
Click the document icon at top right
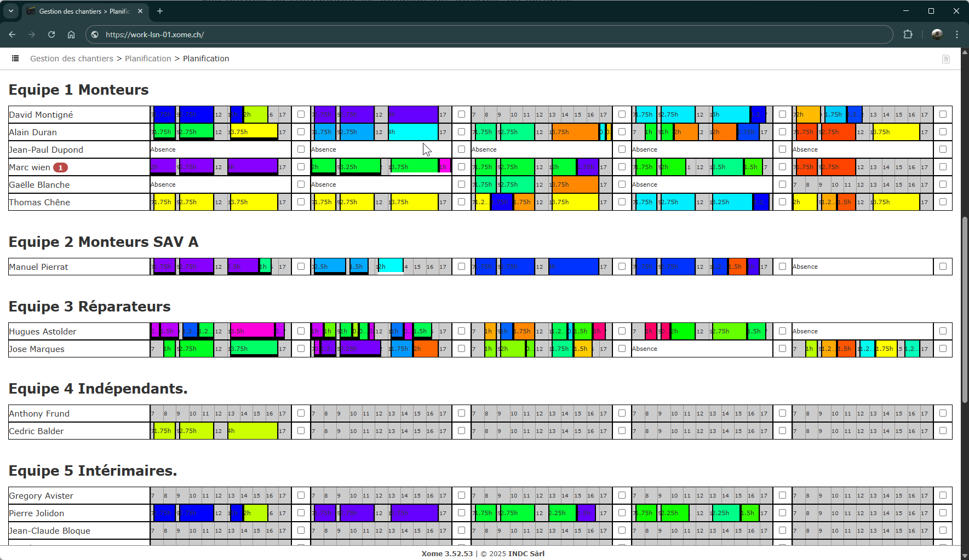(x=945, y=59)
